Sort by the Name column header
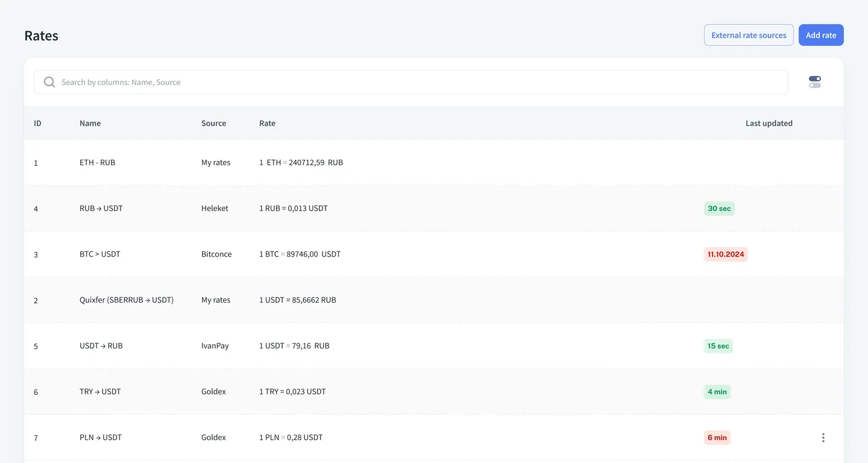The height and width of the screenshot is (463, 868). (90, 123)
